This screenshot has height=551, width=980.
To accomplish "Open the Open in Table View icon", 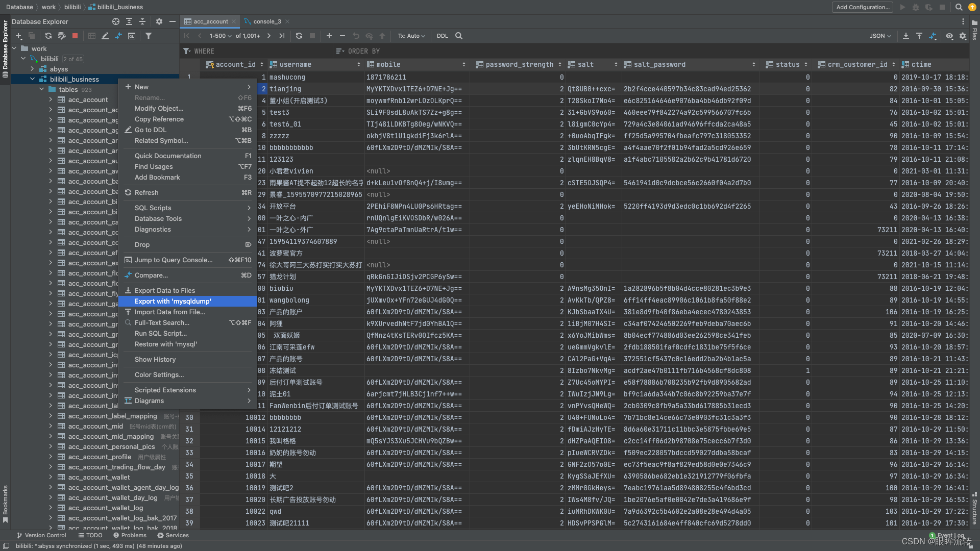I will click(x=92, y=36).
